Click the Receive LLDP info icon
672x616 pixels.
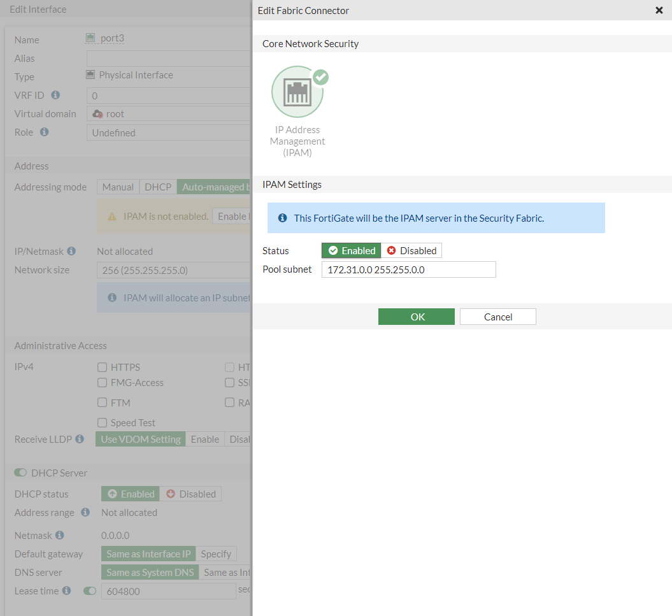[x=80, y=439]
